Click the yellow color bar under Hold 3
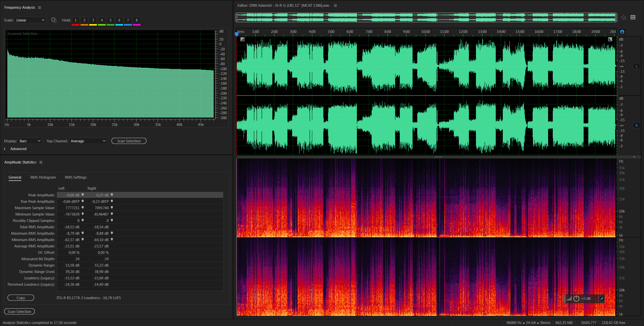Viewport: 644px width, 326px height. (x=93, y=25)
